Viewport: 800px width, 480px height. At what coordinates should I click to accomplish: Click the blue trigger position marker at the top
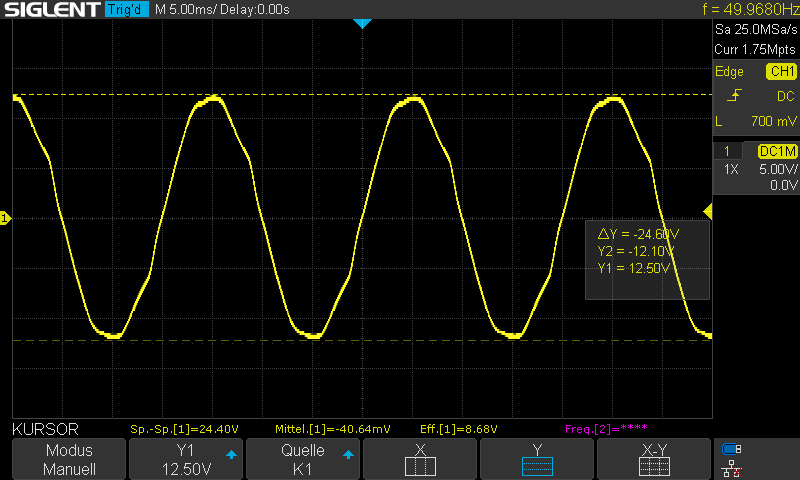(x=362, y=23)
